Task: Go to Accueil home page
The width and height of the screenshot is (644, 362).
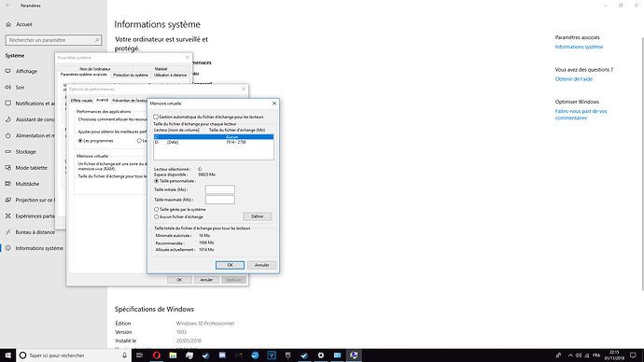Action: click(x=24, y=24)
